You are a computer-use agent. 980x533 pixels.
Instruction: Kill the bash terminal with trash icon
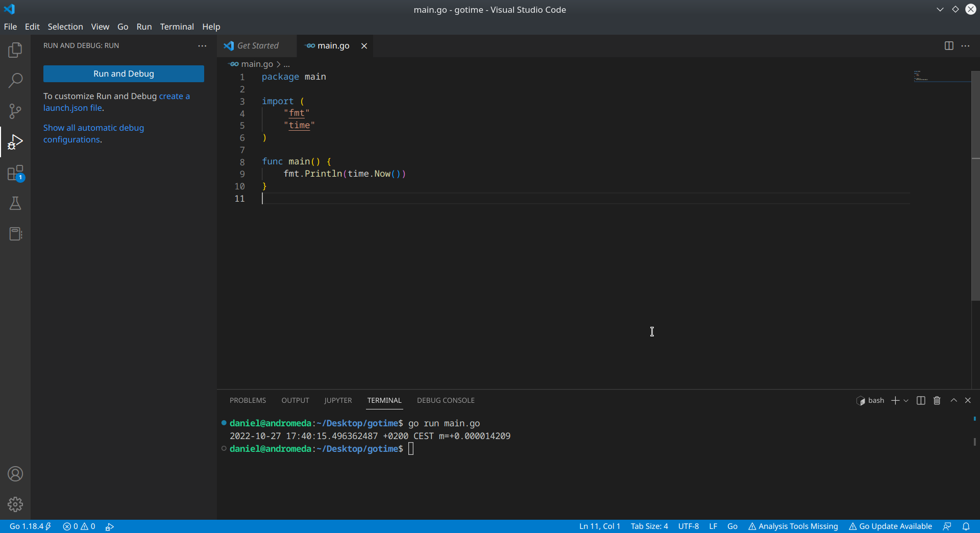937,400
